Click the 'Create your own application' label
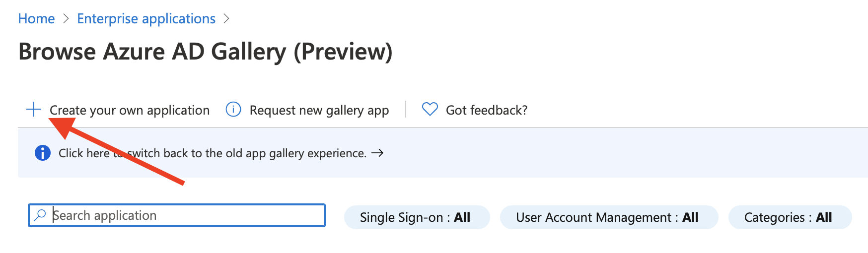Viewport: 868px width, 253px height. point(130,110)
